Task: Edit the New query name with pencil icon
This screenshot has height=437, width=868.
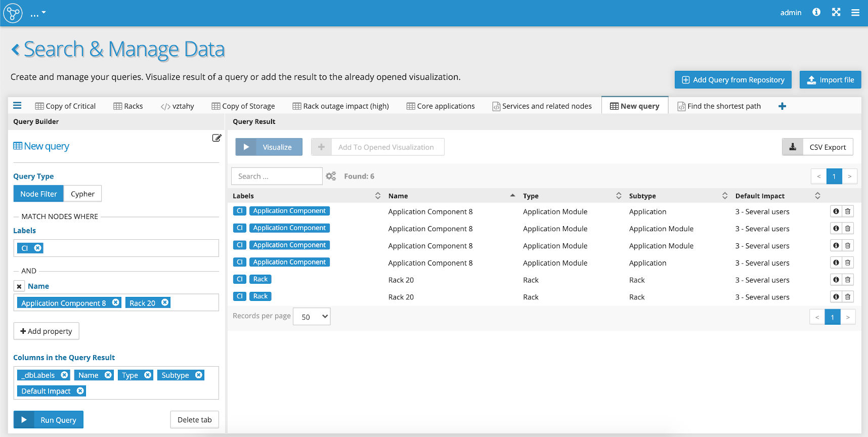Action: point(216,138)
